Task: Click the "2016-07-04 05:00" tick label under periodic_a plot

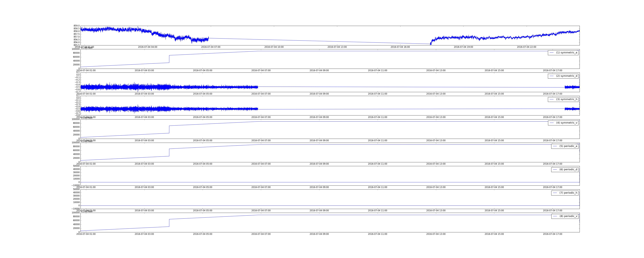Action: (202, 164)
